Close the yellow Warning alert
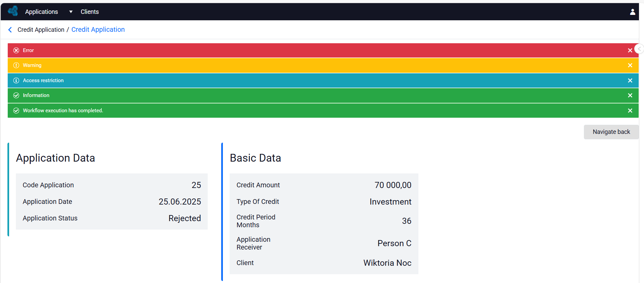The image size is (644, 283). click(630, 65)
